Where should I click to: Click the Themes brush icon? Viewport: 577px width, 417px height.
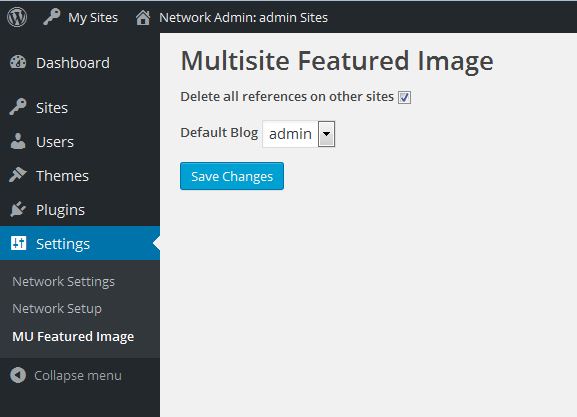[x=18, y=175]
